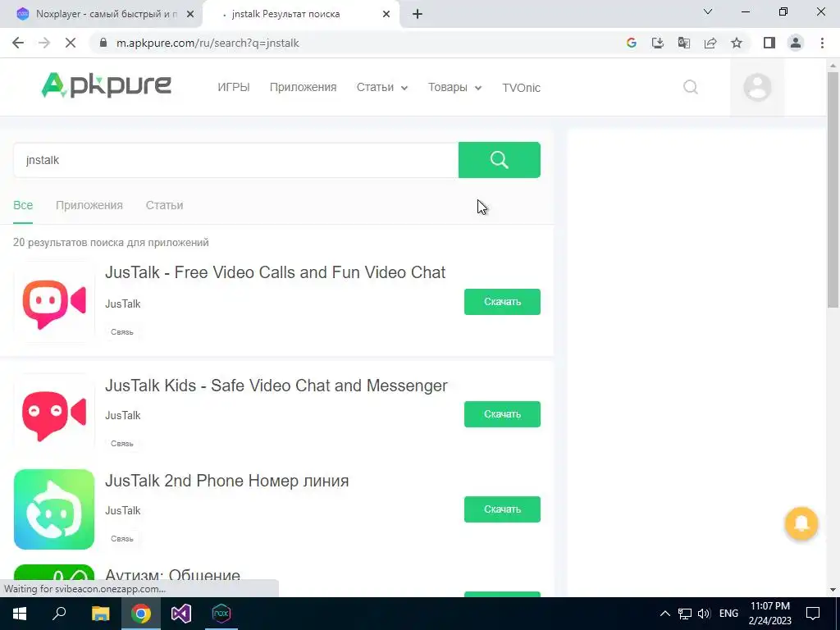The width and height of the screenshot is (840, 630).
Task: Open JusTalk 2nd Phone app icon
Action: [54, 509]
